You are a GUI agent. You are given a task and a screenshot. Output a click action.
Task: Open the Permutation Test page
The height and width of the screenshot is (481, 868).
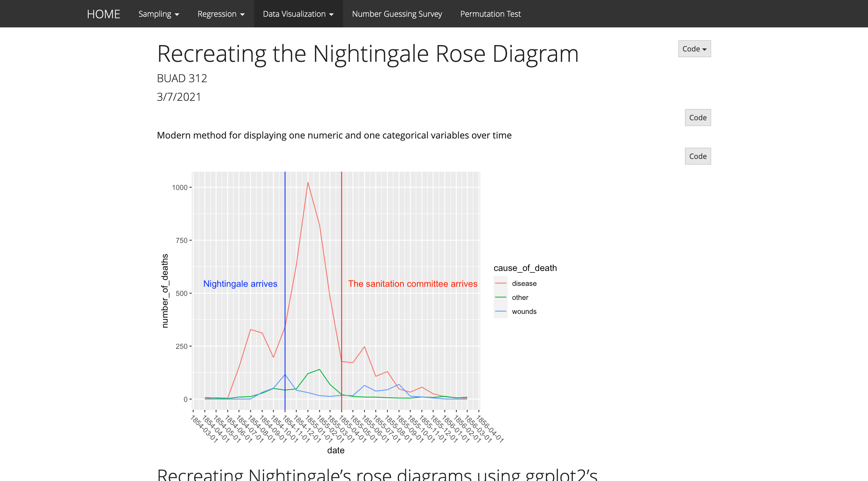pos(490,14)
